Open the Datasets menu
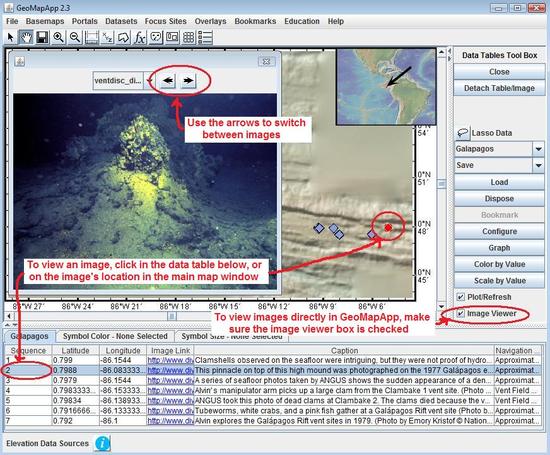The height and width of the screenshot is (455, 550). pyautogui.click(x=121, y=21)
